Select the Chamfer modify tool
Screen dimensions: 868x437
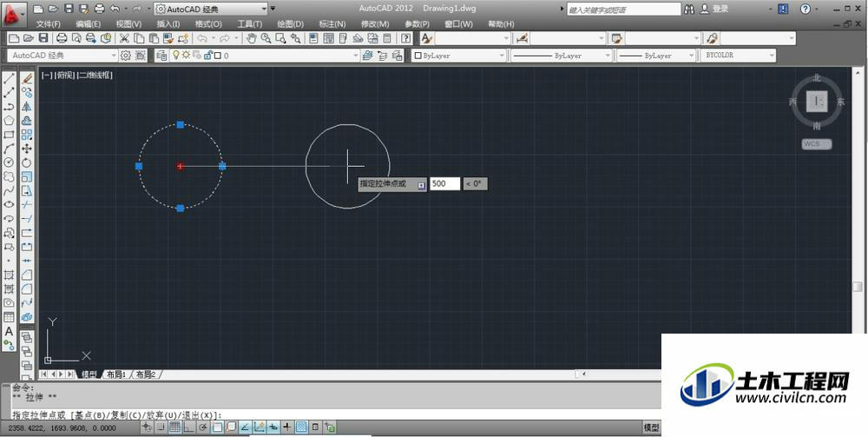[x=27, y=275]
